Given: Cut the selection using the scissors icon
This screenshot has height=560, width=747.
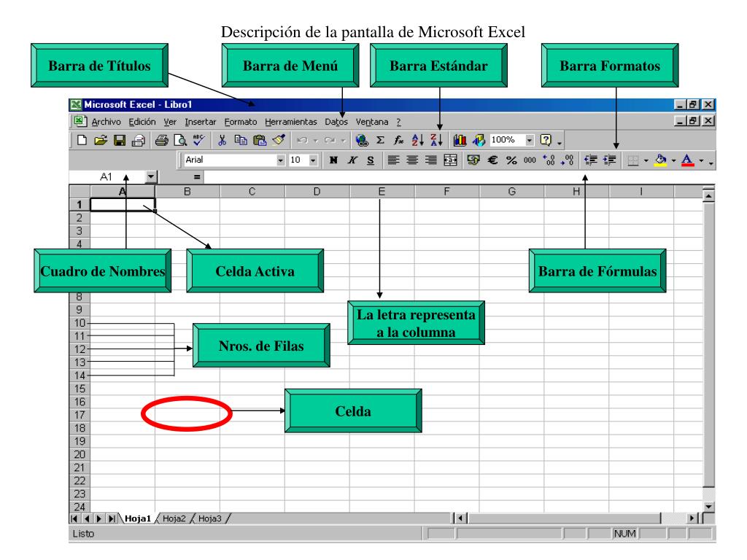Looking at the screenshot, I should [x=222, y=140].
